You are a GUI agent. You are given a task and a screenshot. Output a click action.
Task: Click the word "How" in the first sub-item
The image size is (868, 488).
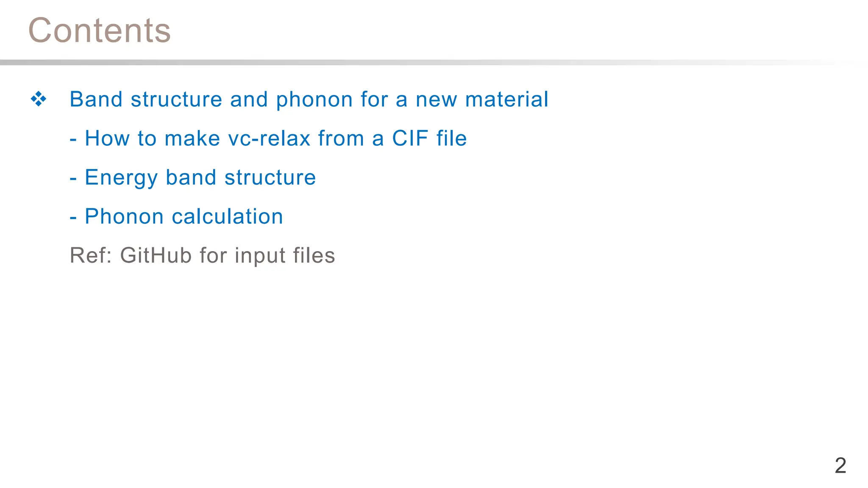click(107, 139)
